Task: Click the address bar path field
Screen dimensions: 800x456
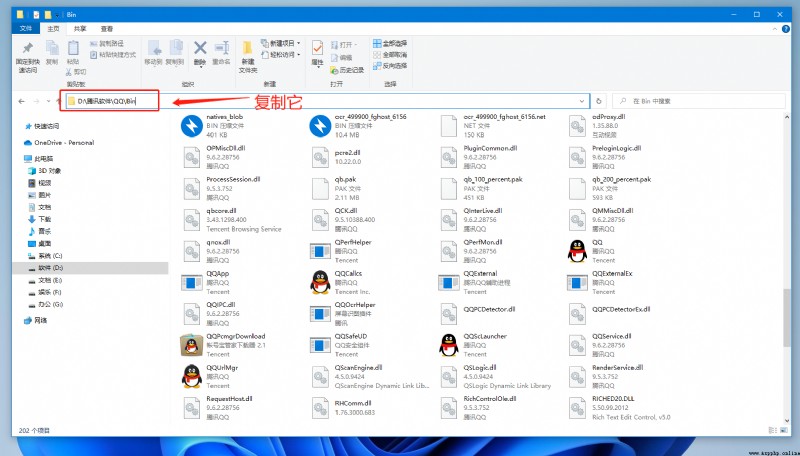Action: [x=328, y=101]
